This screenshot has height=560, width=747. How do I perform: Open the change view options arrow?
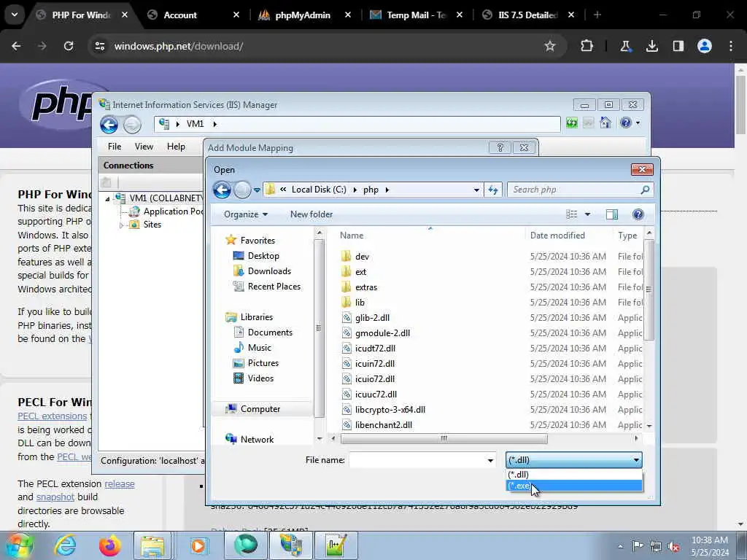click(587, 214)
